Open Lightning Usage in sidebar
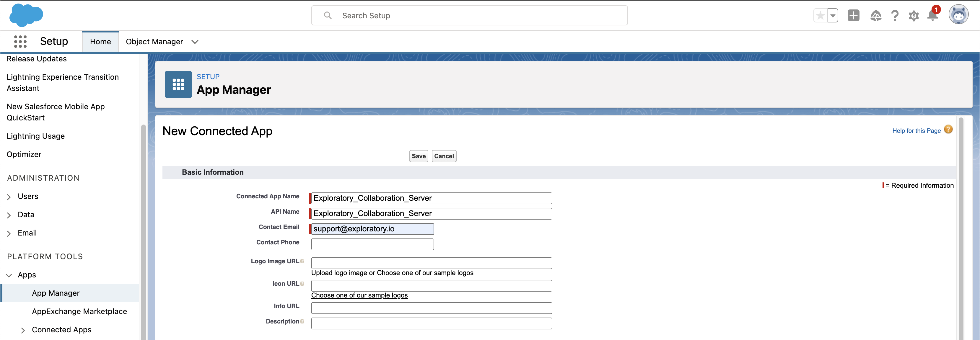 tap(35, 136)
